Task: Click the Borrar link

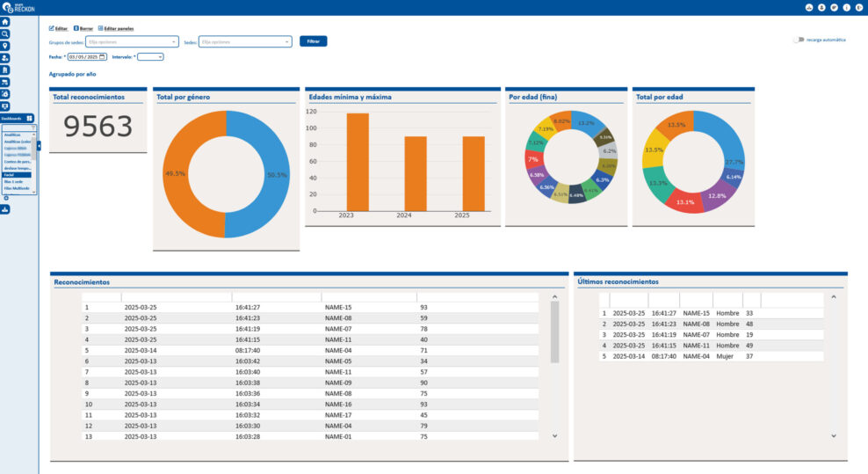Action: coord(83,28)
